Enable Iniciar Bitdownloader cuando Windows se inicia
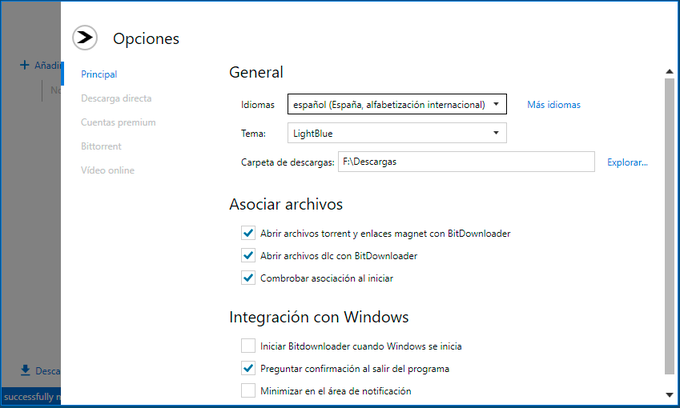Image resolution: width=680 pixels, height=408 pixels. tap(248, 346)
